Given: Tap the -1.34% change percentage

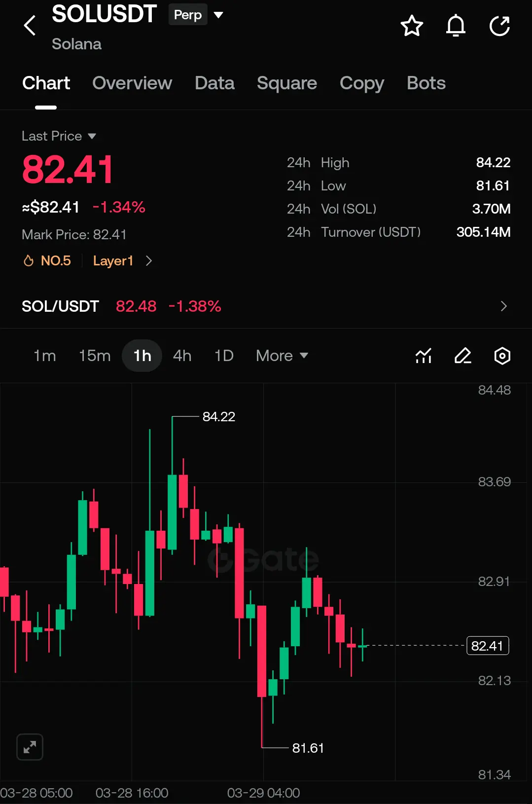Looking at the screenshot, I should (119, 207).
